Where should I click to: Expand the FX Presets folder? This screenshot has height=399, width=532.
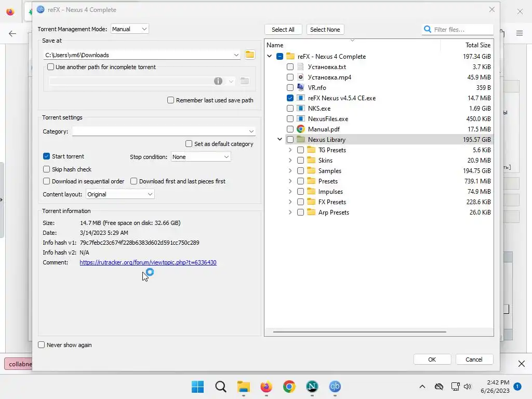[290, 202]
